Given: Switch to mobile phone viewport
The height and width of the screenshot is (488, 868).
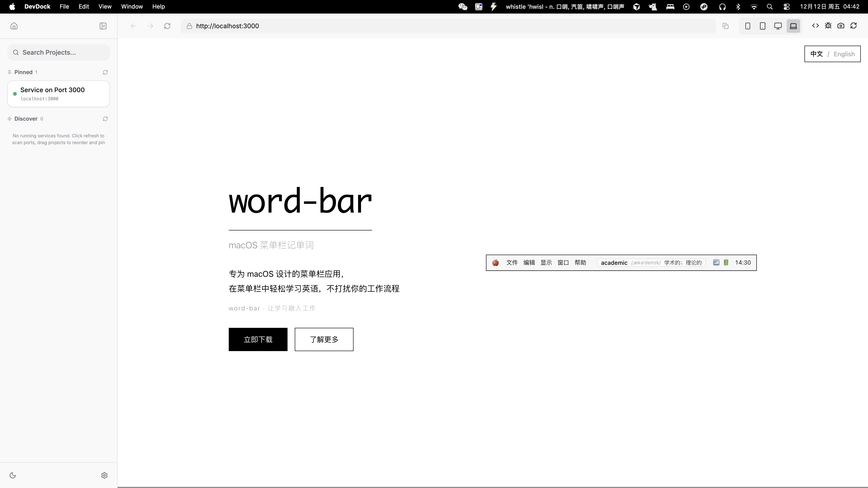Looking at the screenshot, I should (747, 26).
